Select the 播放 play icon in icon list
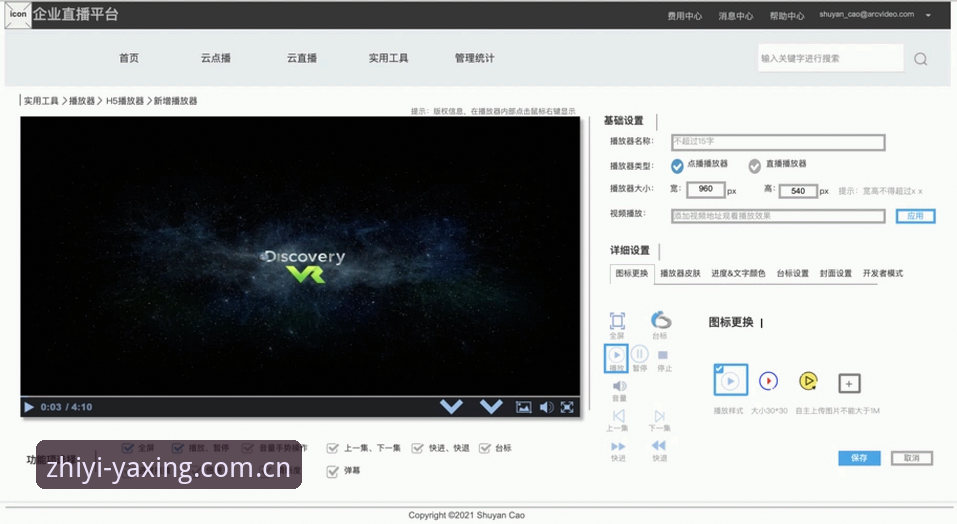Viewport: 957px width, 524px height. click(x=616, y=358)
